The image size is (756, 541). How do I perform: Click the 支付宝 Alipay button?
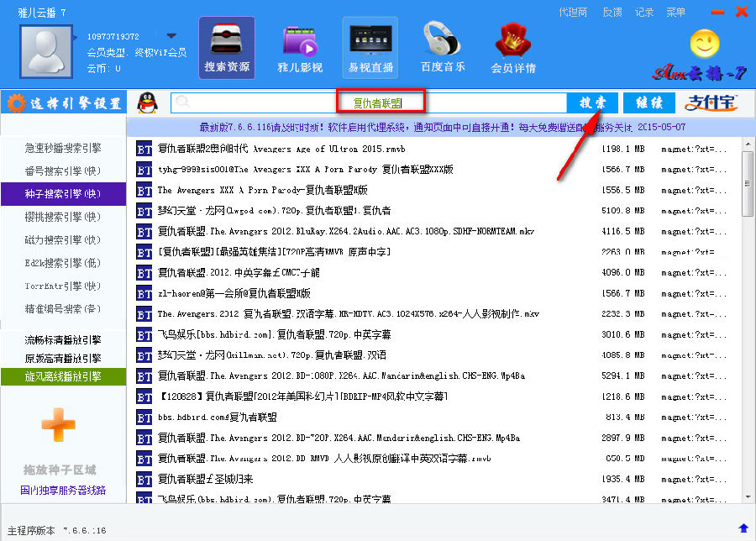point(711,102)
